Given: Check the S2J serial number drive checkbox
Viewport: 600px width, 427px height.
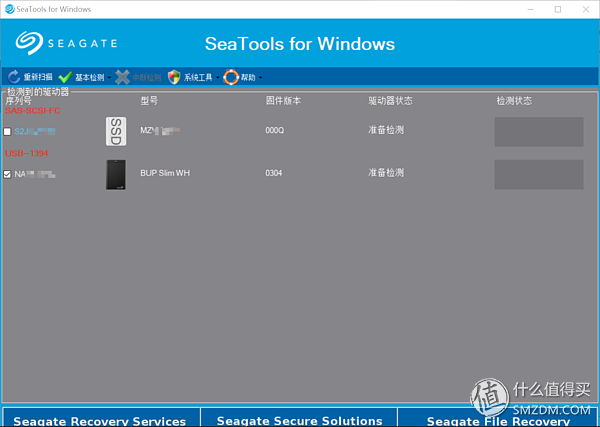Looking at the screenshot, I should coord(7,132).
